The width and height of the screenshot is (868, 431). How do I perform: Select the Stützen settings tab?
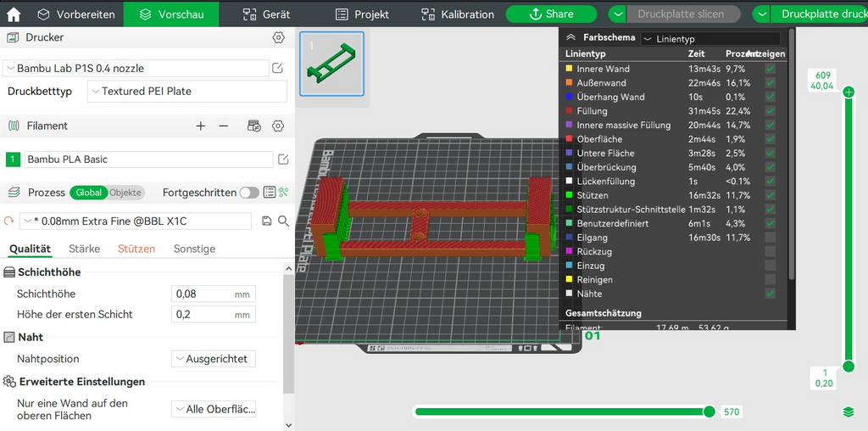click(136, 249)
